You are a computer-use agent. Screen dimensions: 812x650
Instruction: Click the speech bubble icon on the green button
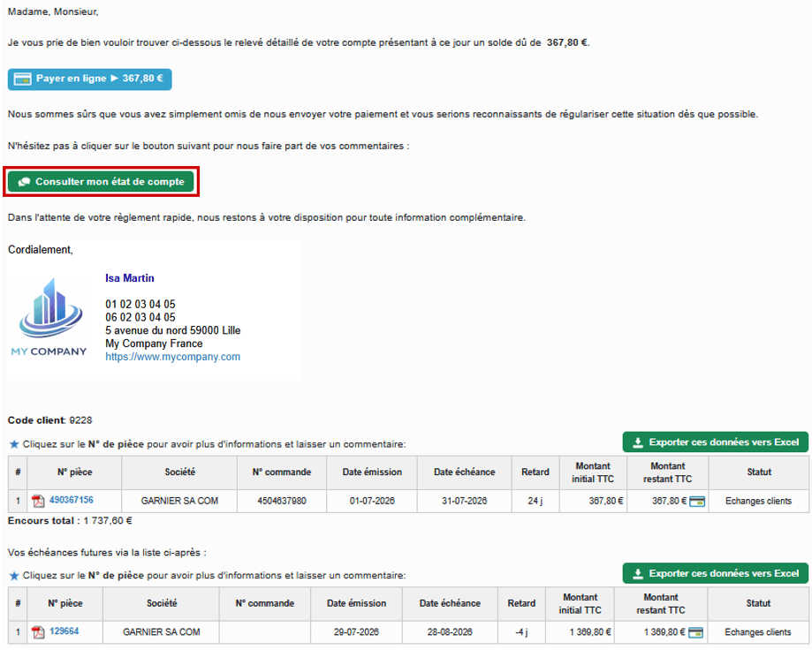point(25,182)
